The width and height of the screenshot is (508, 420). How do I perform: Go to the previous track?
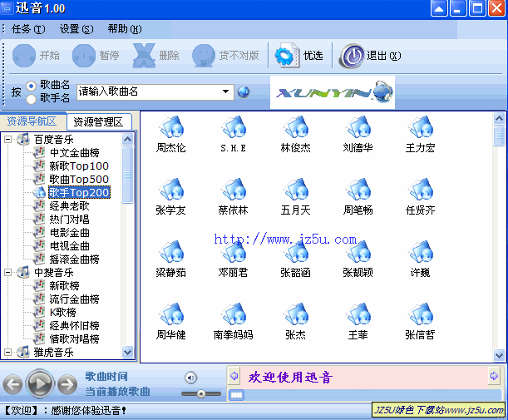coord(12,385)
